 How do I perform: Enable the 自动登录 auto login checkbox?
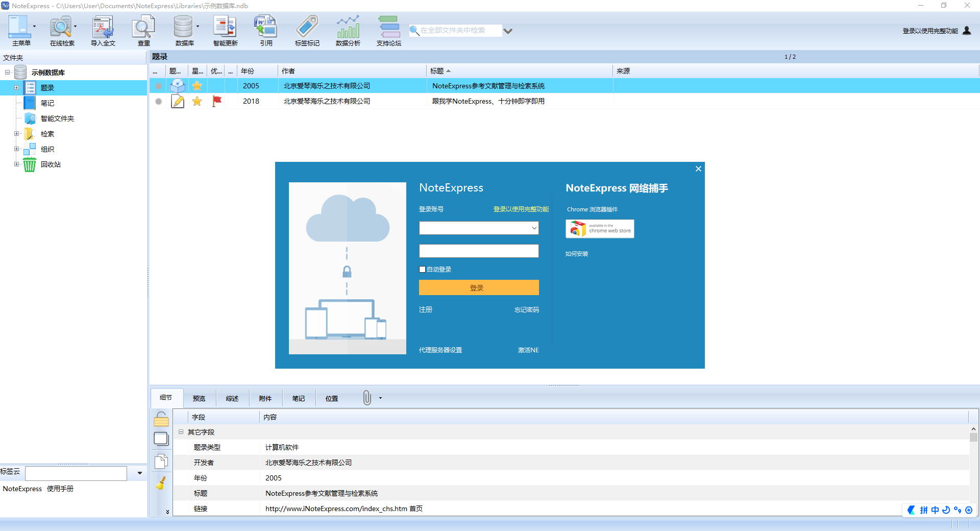pos(423,270)
